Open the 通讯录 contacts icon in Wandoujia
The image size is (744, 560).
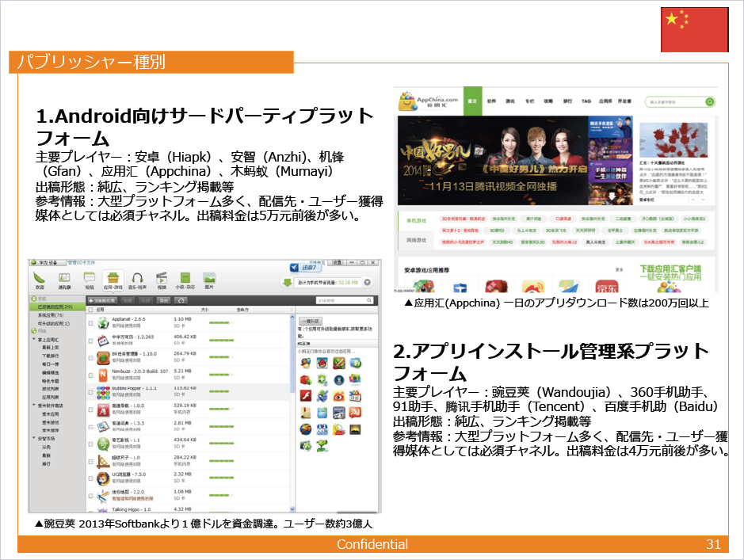pyautogui.click(x=64, y=278)
